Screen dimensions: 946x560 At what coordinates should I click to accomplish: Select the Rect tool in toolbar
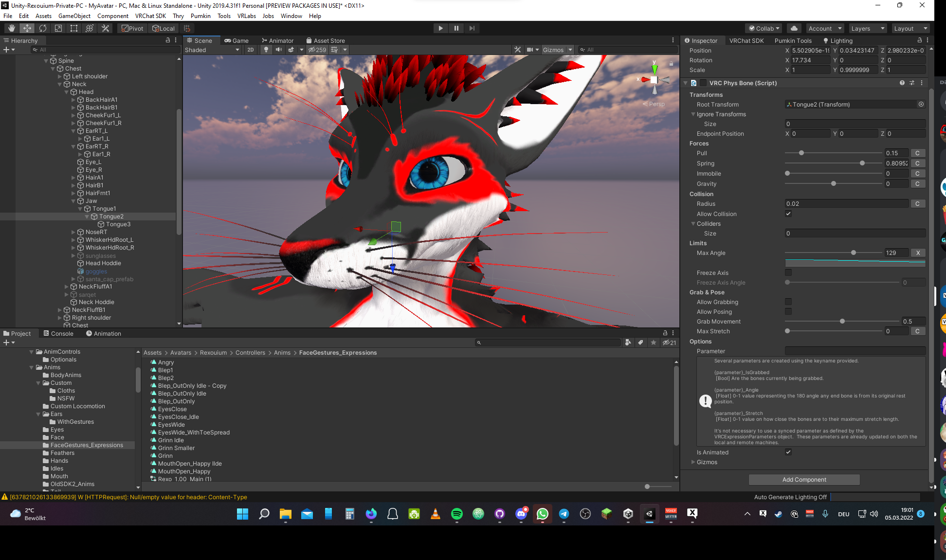click(74, 28)
